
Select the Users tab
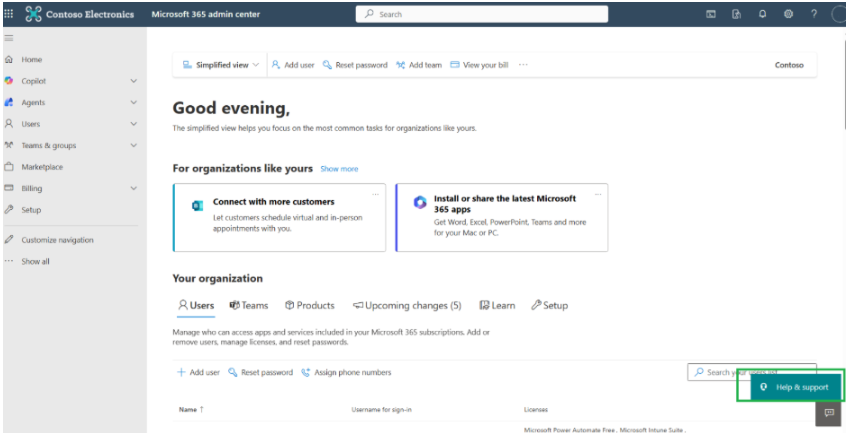point(196,306)
